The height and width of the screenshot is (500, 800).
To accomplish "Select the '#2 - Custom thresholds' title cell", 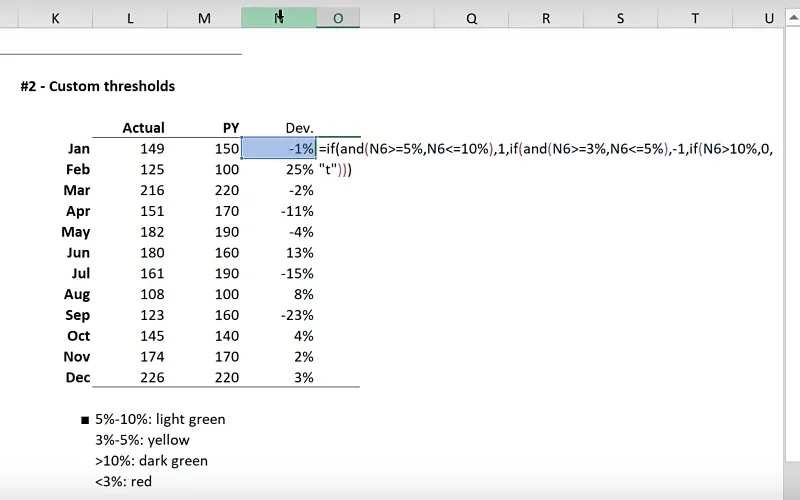I will (x=97, y=86).
